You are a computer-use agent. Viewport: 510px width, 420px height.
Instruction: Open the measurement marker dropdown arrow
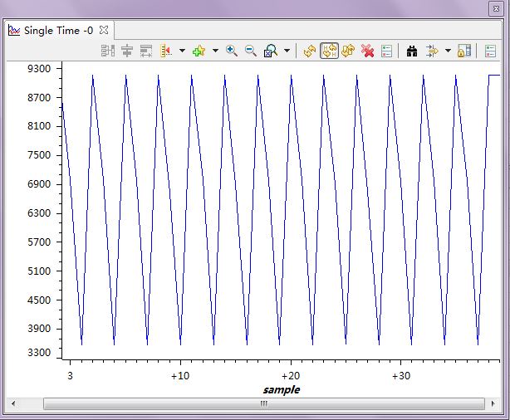coord(182,51)
